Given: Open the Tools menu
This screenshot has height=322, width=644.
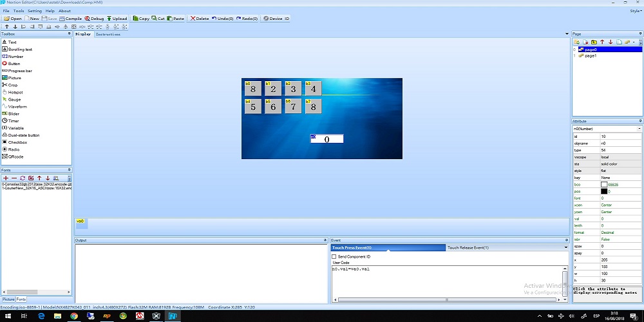Looking at the screenshot, I should point(19,11).
